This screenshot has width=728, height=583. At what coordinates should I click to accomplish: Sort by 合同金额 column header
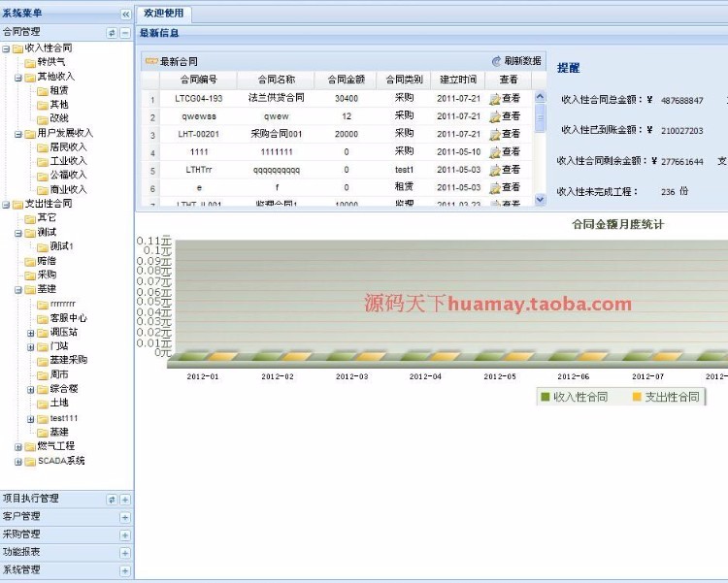pyautogui.click(x=346, y=80)
